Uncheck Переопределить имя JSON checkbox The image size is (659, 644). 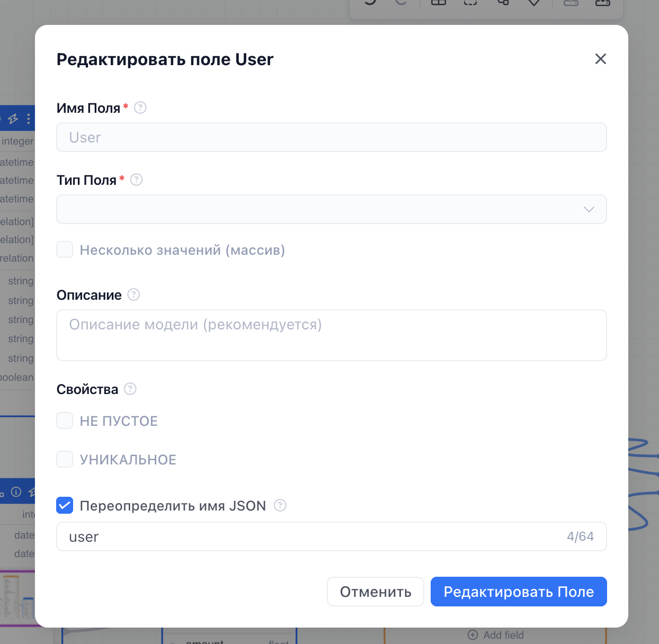point(65,505)
